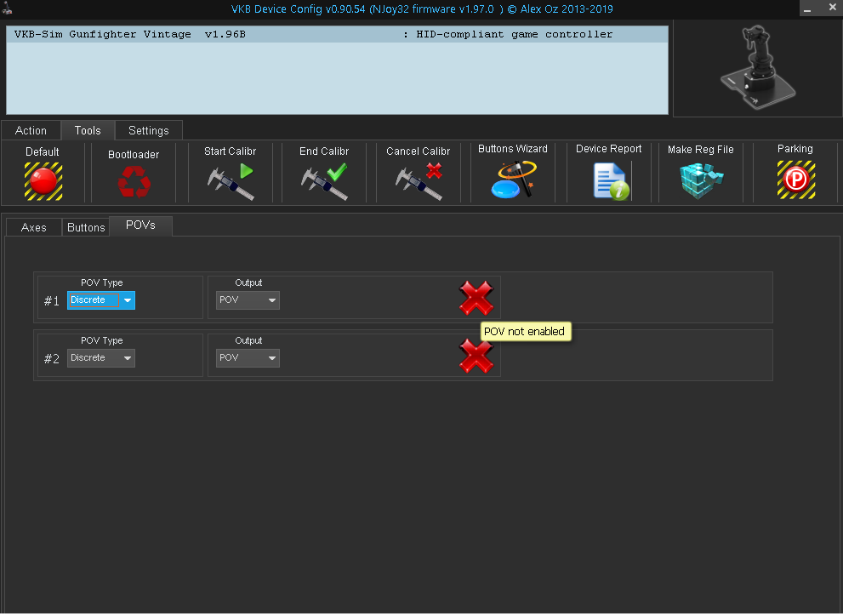Open Bootloader via the recycle icon
The height and width of the screenshot is (616, 843).
coord(134,182)
